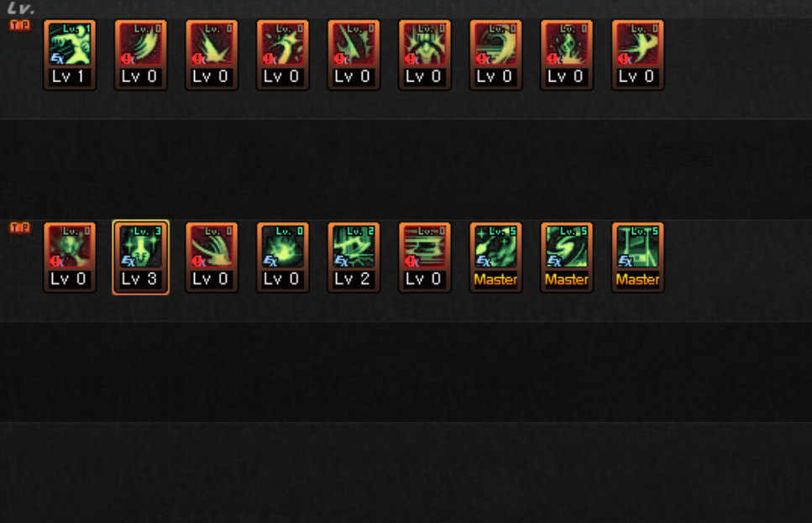Select locked rising-flame skill, eighth in top row
The height and width of the screenshot is (523, 812).
click(567, 55)
